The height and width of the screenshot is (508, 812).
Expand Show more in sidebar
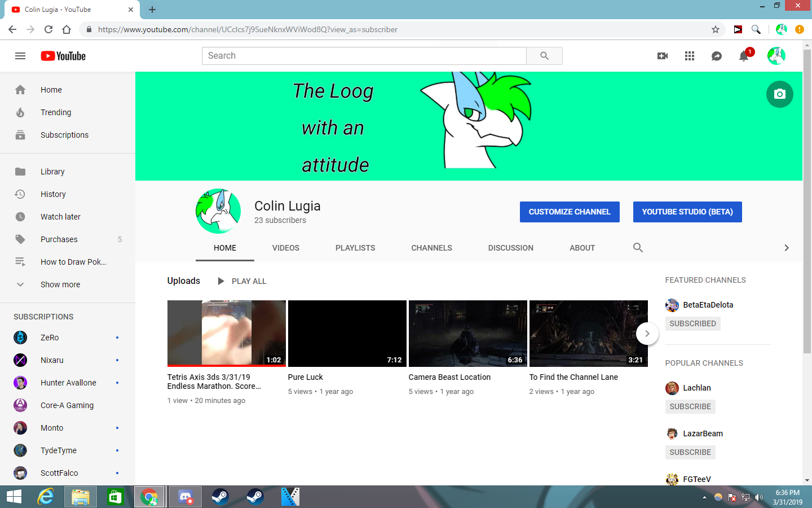point(60,284)
